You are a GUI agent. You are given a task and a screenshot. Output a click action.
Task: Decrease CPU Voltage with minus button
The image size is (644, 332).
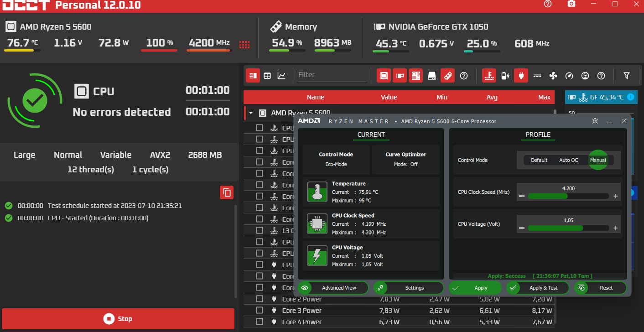click(522, 228)
